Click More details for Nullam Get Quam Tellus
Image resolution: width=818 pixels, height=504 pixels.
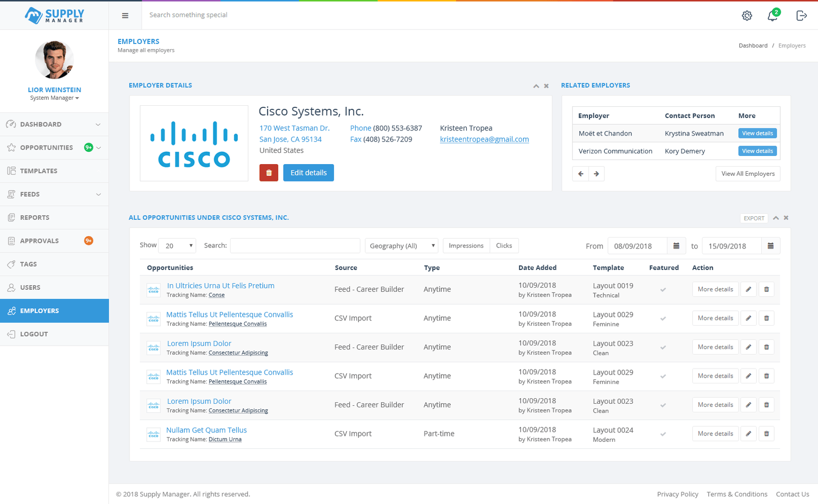tap(715, 433)
